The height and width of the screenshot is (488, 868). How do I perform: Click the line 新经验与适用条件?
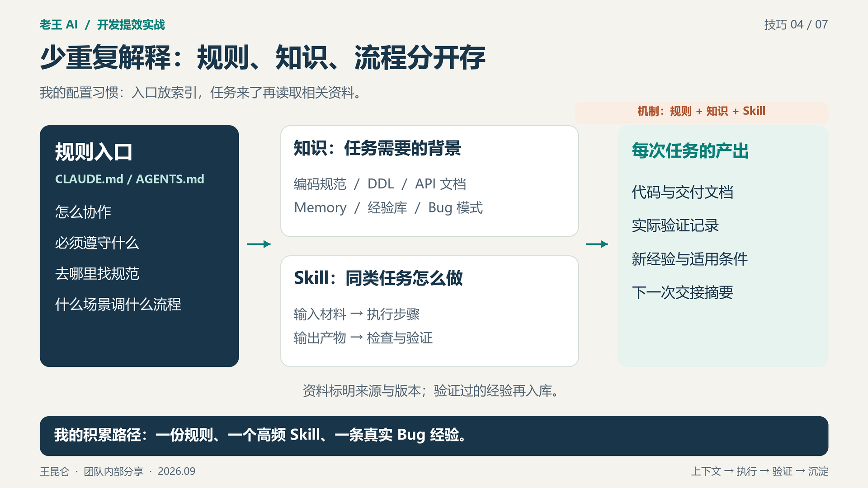(x=690, y=259)
